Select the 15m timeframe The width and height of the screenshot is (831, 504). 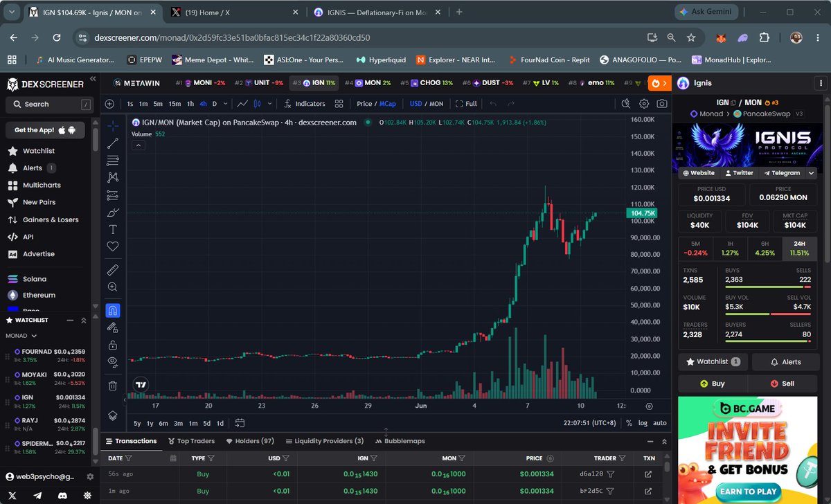point(175,104)
